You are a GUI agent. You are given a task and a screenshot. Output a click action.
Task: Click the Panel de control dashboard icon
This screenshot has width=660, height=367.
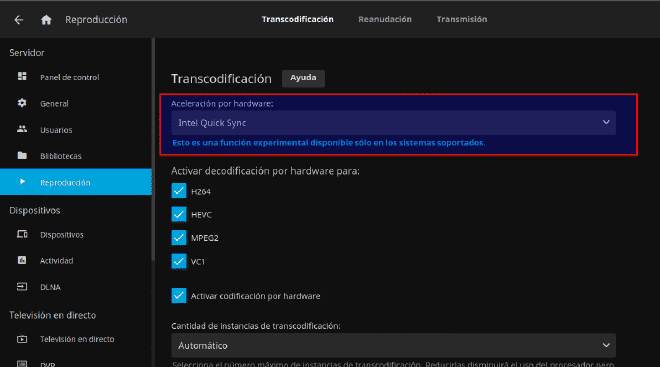pyautogui.click(x=22, y=76)
